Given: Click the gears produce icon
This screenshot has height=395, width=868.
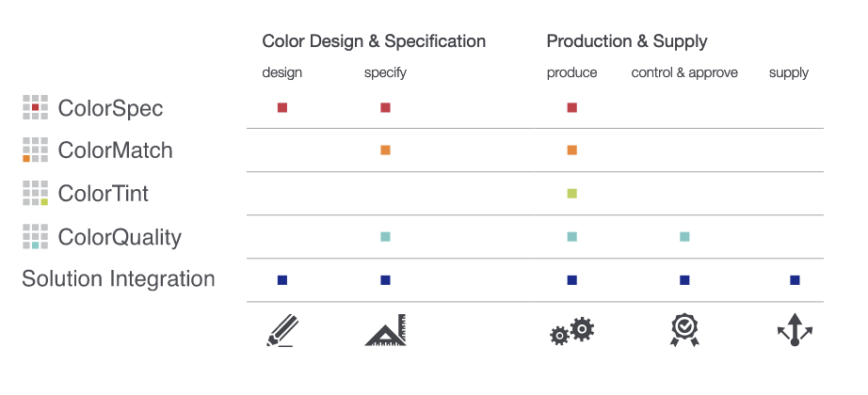Looking at the screenshot, I should 571,331.
